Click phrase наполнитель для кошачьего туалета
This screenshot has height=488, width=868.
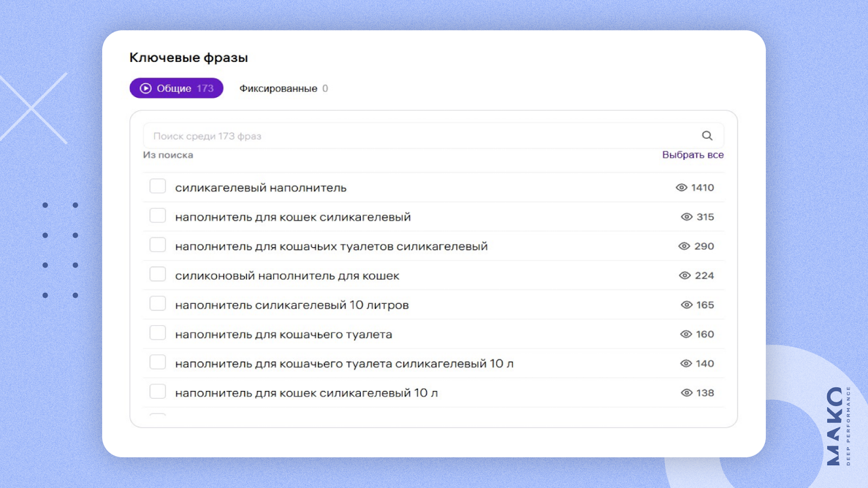284,334
